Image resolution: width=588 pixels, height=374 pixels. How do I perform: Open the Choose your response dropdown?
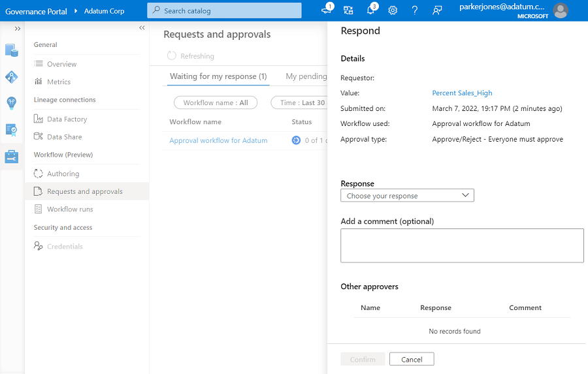407,195
